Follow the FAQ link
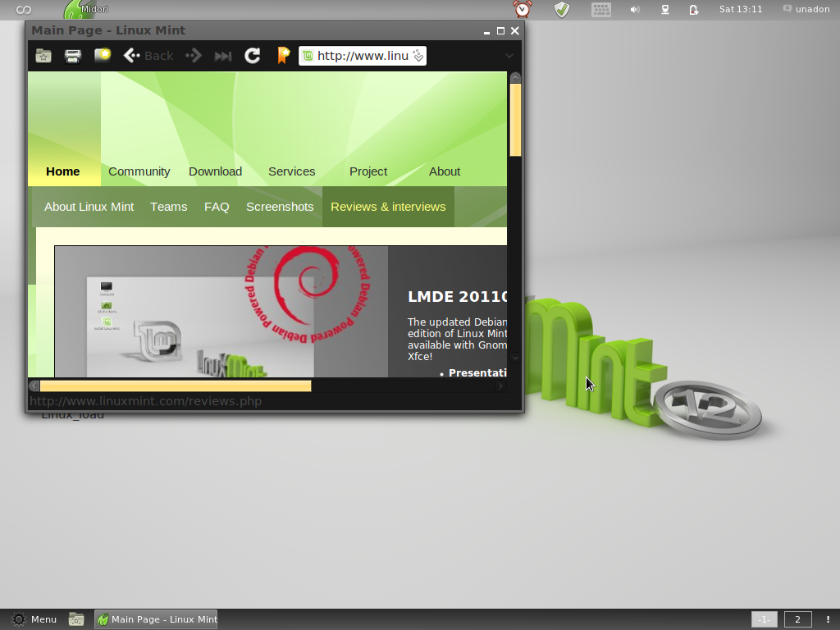 point(217,207)
